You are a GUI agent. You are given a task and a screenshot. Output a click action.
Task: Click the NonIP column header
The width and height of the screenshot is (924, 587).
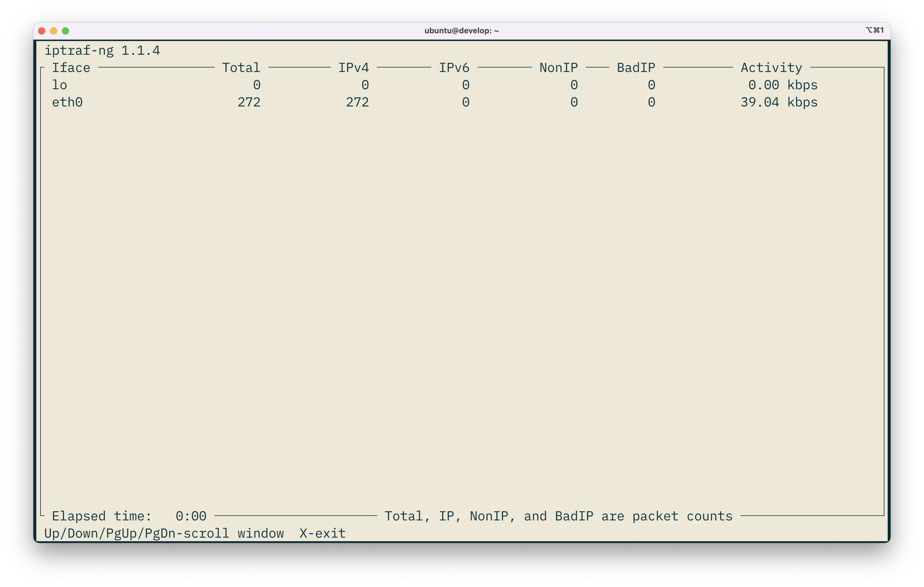[558, 68]
